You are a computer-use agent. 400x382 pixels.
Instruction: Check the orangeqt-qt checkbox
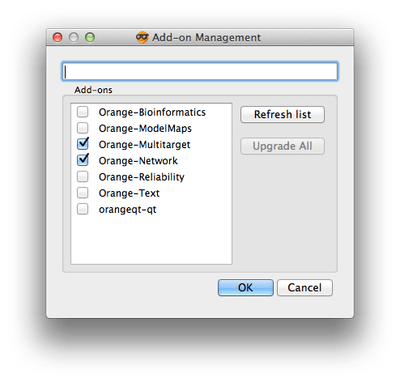[83, 209]
